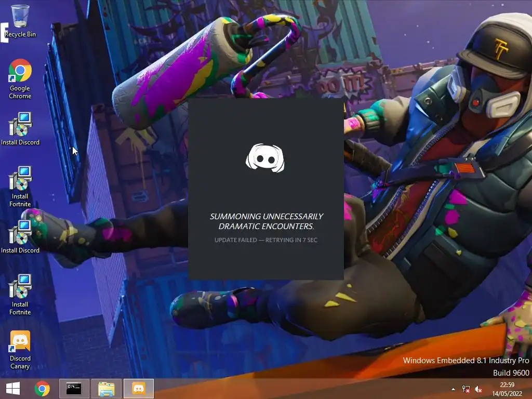
Task: Click the muted volume tray icon
Action: point(478,389)
